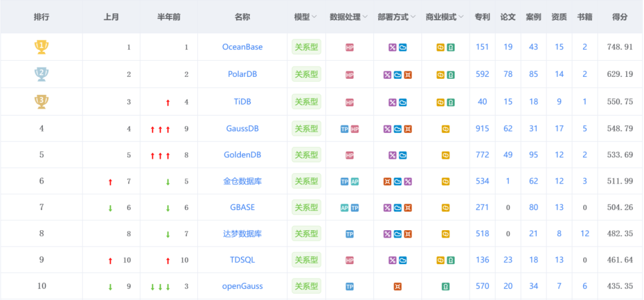Click the TP icon in the GaussDB row
Image resolution: width=644 pixels, height=300 pixels.
tap(345, 129)
